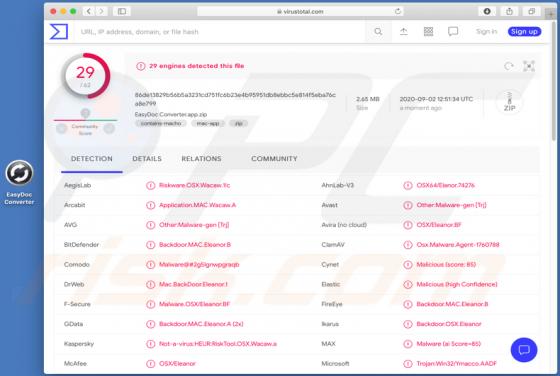Click the similar files graph icon

(x=529, y=66)
